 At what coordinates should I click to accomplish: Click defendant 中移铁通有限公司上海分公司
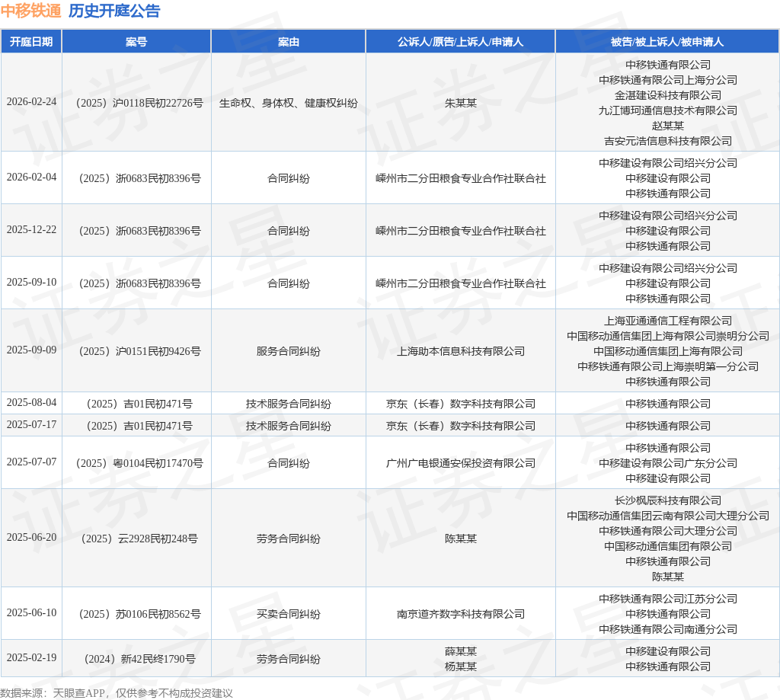pos(667,80)
